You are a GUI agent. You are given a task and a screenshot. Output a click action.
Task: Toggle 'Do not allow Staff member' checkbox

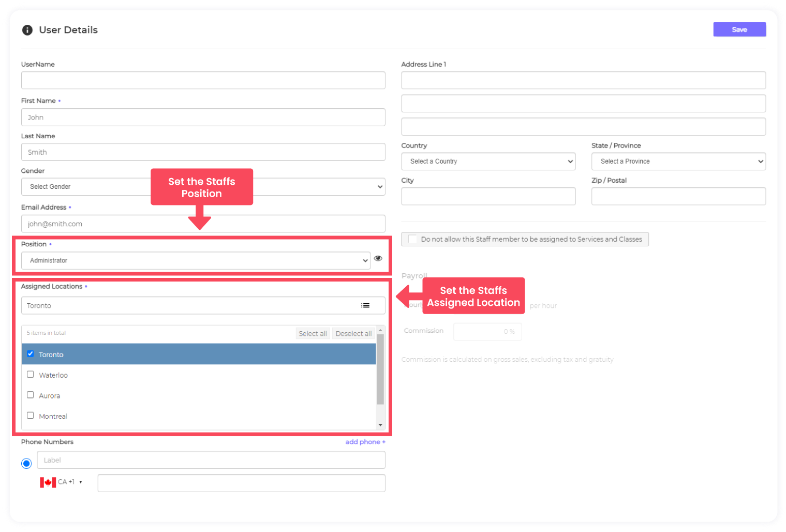[x=412, y=239]
